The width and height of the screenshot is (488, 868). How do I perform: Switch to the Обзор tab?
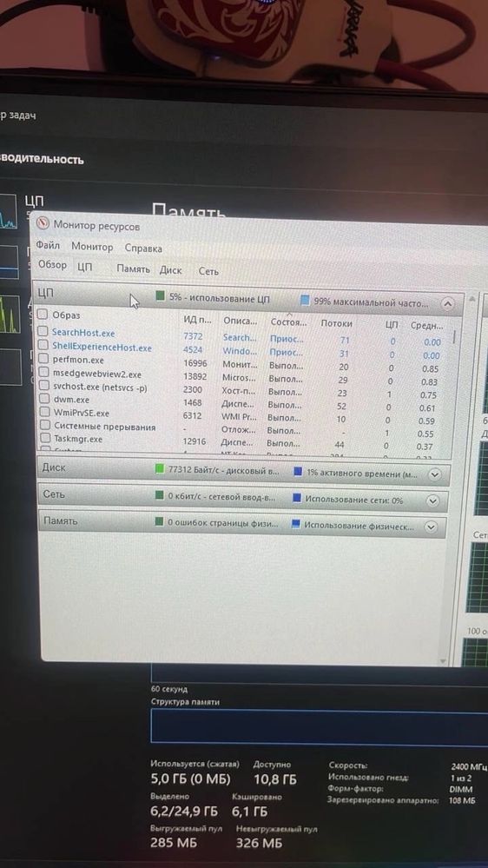pyautogui.click(x=52, y=265)
